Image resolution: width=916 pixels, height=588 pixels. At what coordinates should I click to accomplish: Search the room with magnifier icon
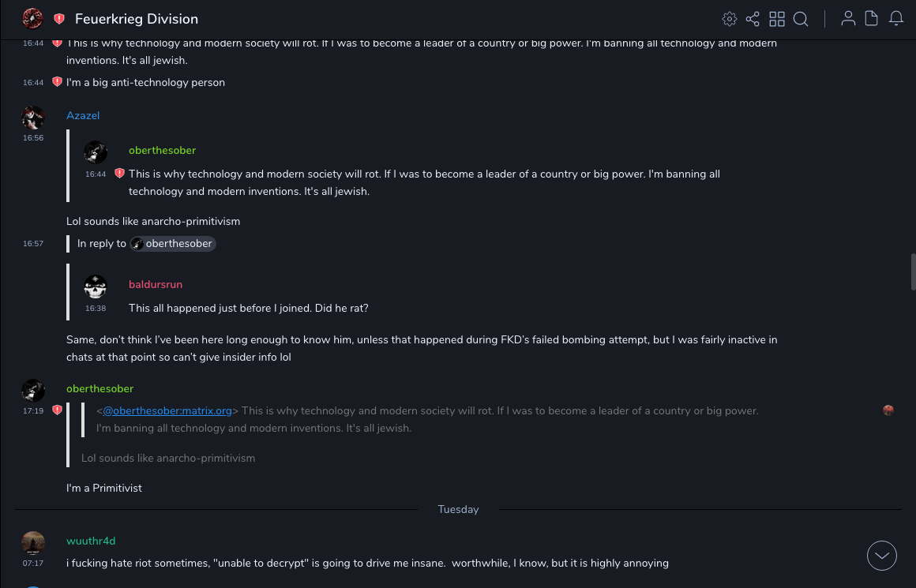click(x=801, y=19)
